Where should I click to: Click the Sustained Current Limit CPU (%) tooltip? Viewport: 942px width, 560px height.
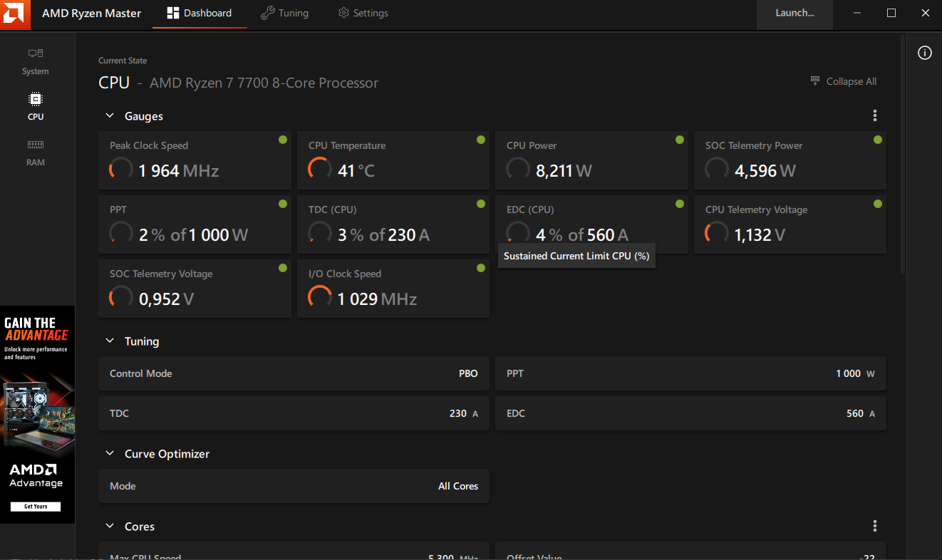click(x=576, y=256)
